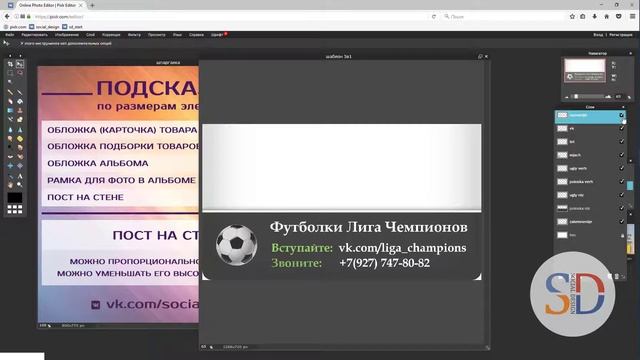Select the Pinch tool
Screen dimensions: 640x360
tap(20, 166)
